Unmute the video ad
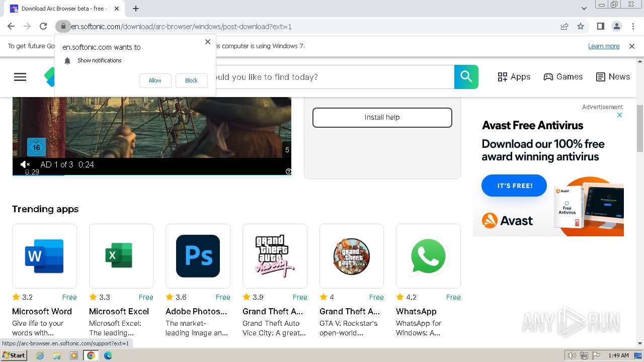The height and width of the screenshot is (362, 644). pos(25,164)
